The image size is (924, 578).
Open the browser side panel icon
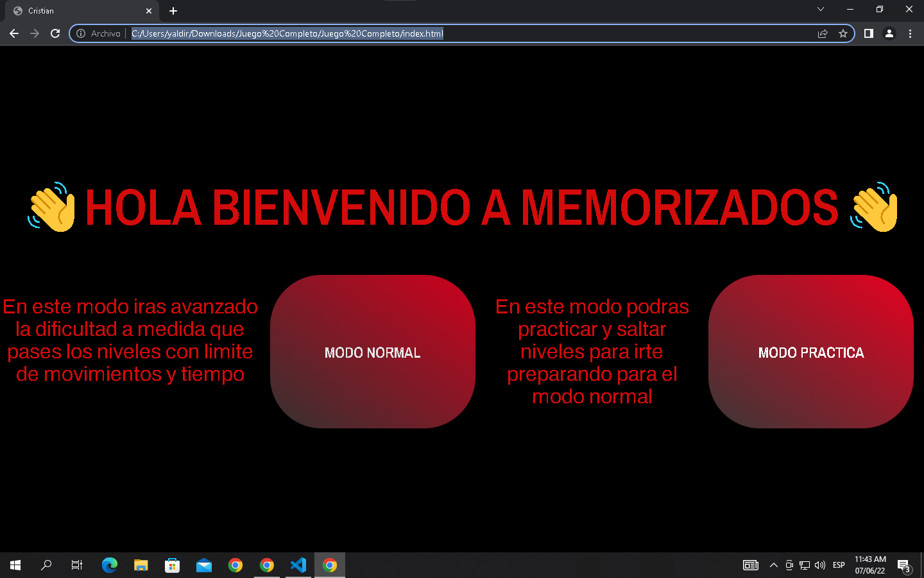pyautogui.click(x=869, y=33)
